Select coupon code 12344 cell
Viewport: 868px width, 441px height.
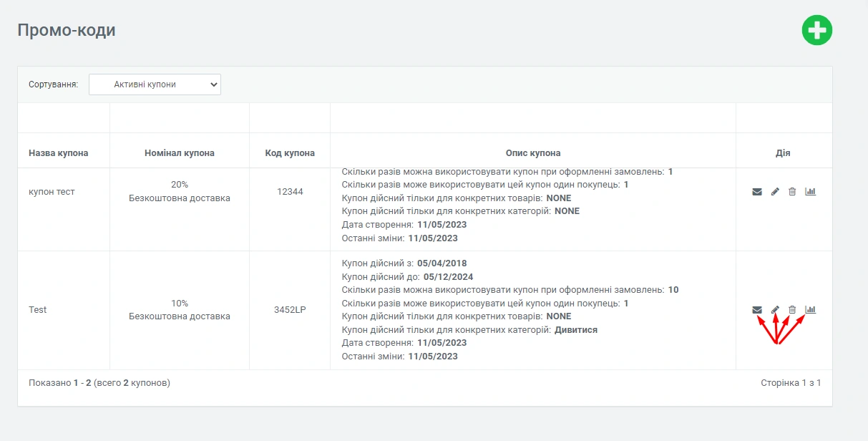click(290, 192)
